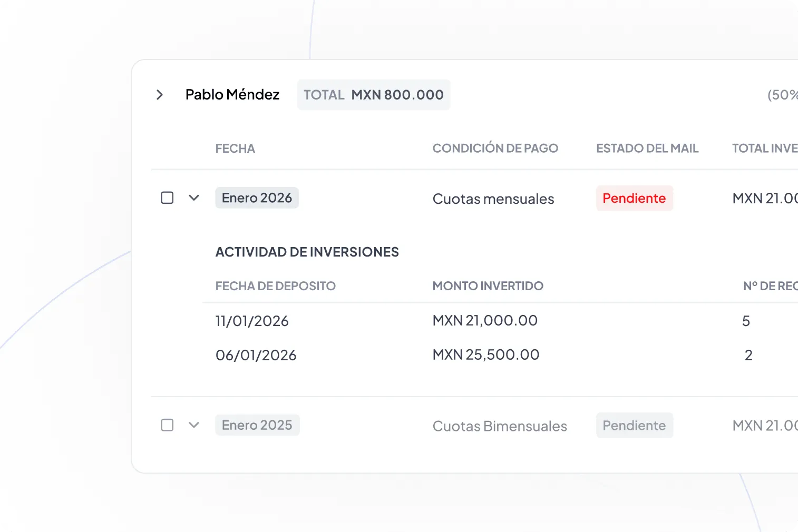This screenshot has width=798, height=532.
Task: Open the TOTAL MXN 800.000 summary chip
Action: [x=373, y=95]
